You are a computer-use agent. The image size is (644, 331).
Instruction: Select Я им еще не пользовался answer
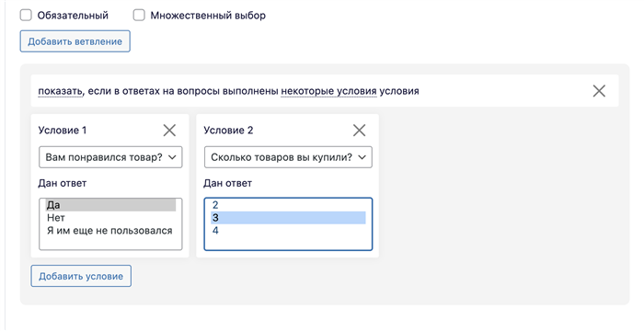(x=110, y=231)
